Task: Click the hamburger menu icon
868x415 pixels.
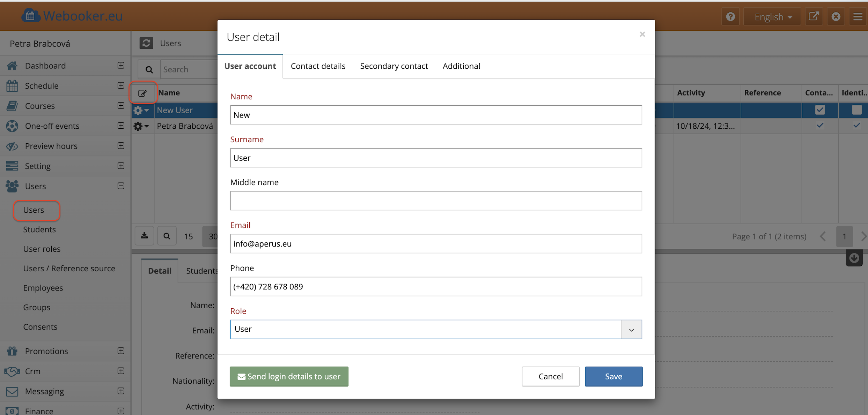Action: tap(858, 16)
